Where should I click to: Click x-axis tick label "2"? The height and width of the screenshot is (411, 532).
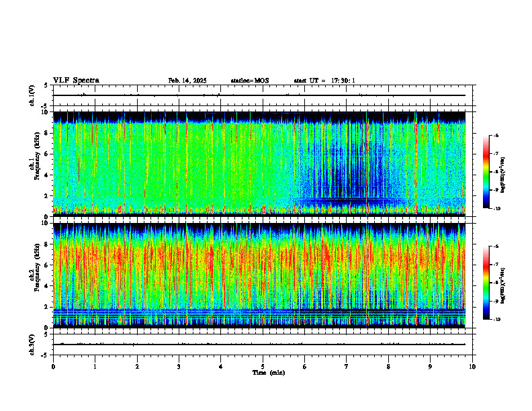click(x=137, y=367)
